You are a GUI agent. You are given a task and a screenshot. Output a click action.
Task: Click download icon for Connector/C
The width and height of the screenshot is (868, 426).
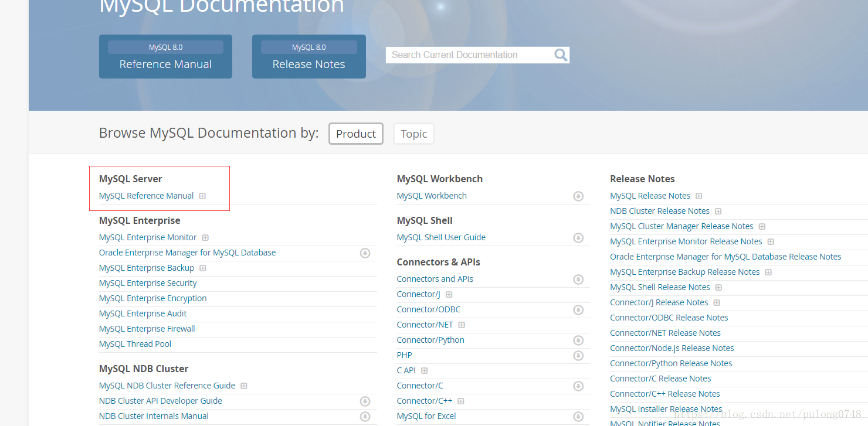[578, 386]
